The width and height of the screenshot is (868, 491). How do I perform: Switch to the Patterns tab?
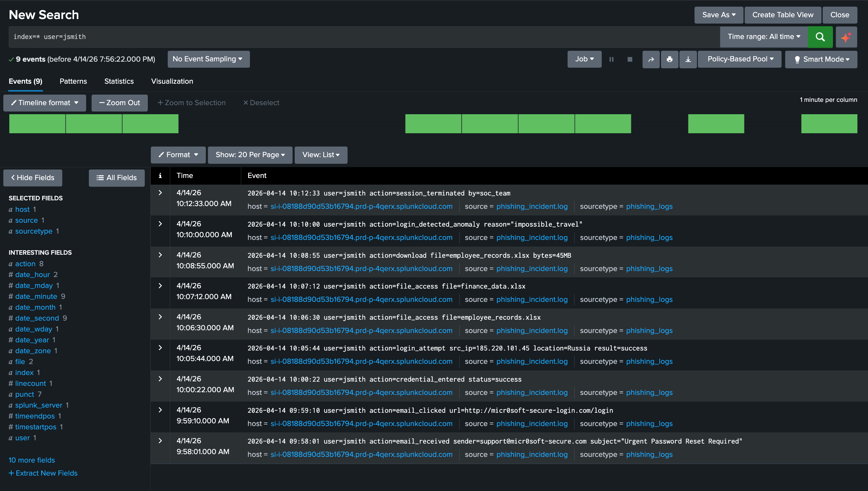(x=73, y=81)
